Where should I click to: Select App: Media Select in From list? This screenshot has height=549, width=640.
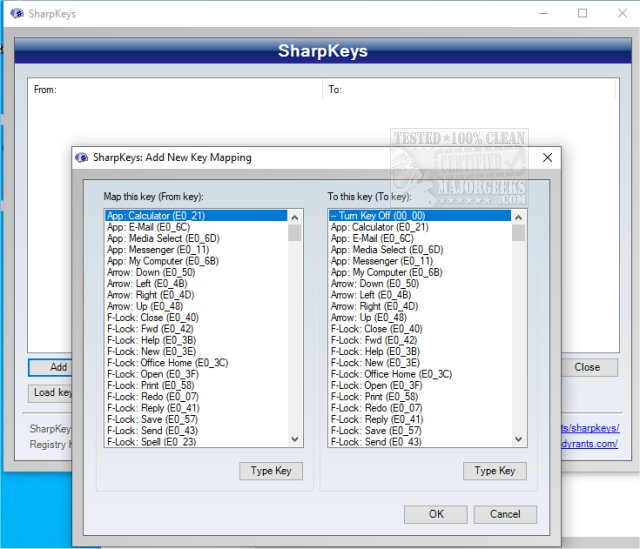196,238
